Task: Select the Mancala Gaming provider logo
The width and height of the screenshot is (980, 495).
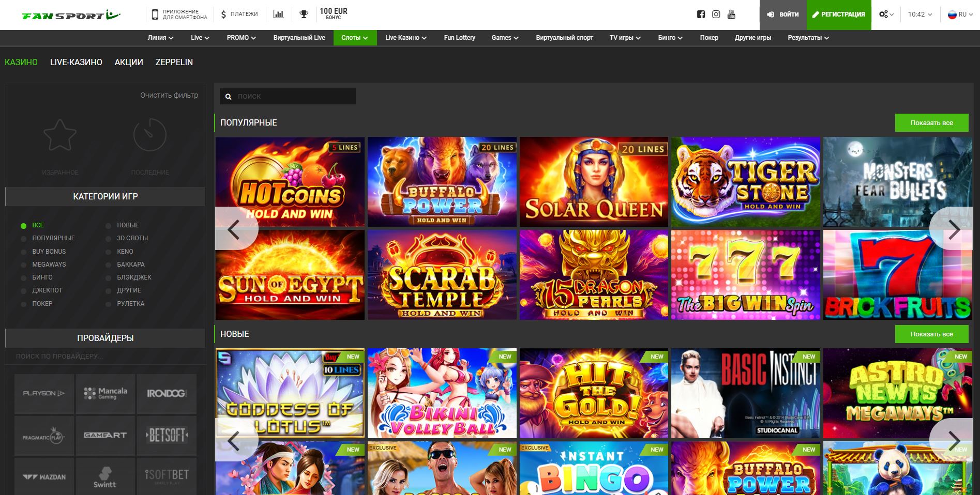Action: tap(105, 393)
